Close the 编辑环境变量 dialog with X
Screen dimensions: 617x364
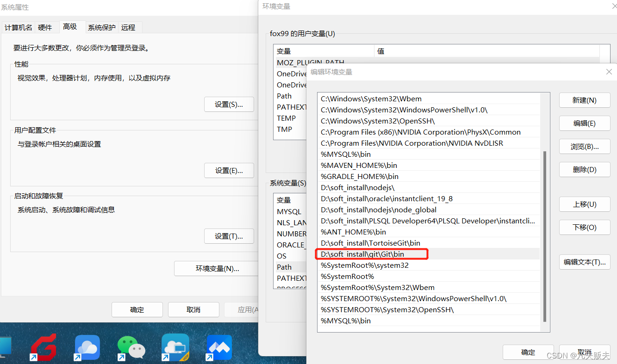click(609, 72)
